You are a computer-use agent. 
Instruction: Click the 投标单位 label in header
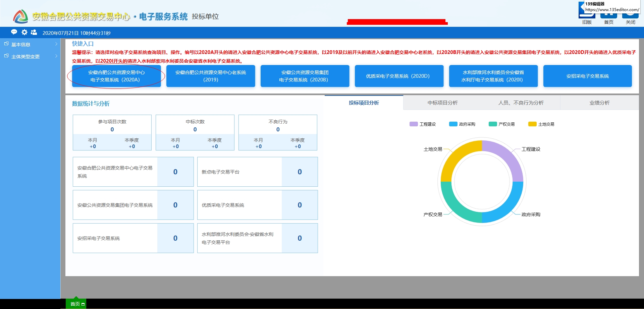coord(205,16)
